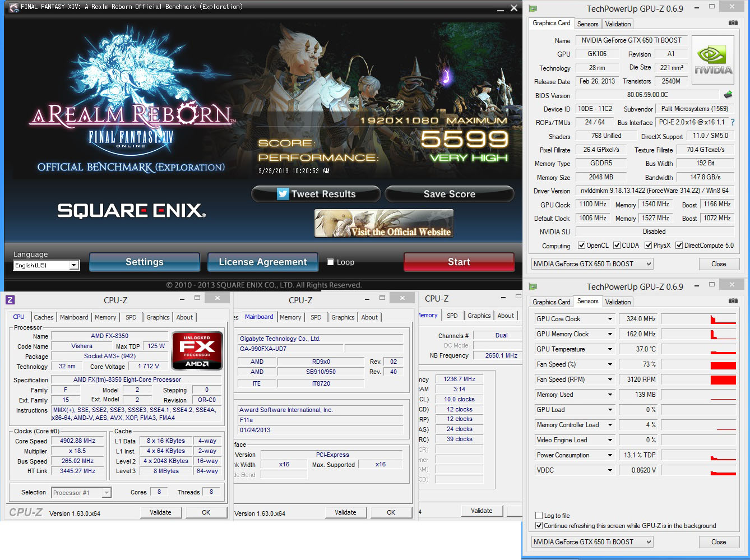Click Validate in the leftmost CPU-Z window
Screen dimensions: 750x560
(x=160, y=512)
